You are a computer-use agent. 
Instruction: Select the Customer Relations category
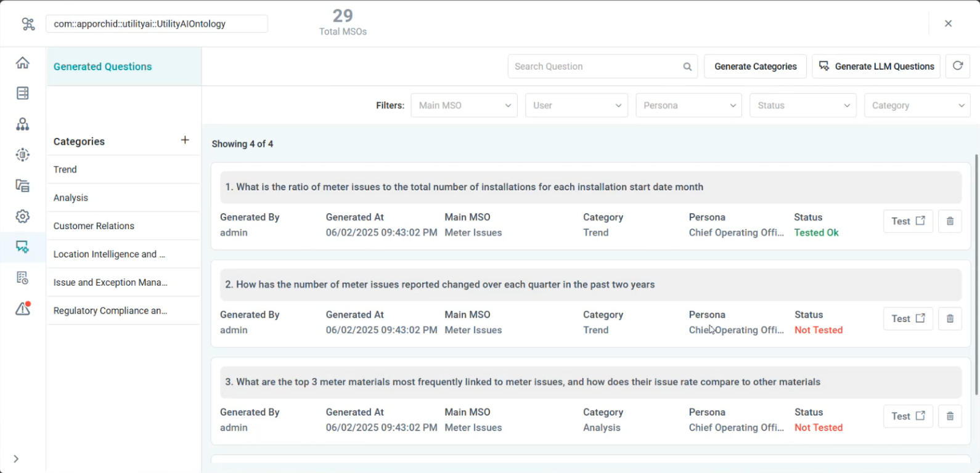point(94,226)
